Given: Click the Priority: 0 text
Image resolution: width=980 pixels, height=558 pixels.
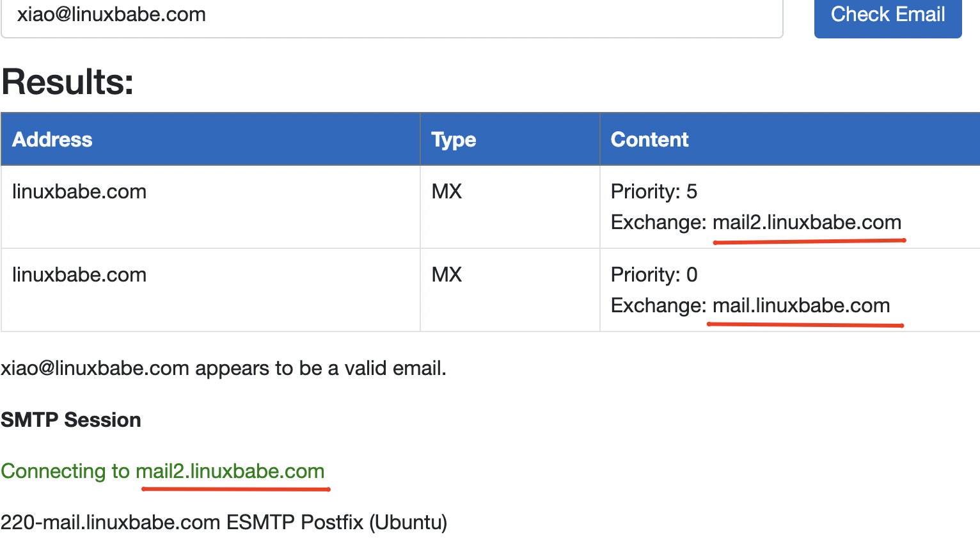Looking at the screenshot, I should (x=654, y=275).
